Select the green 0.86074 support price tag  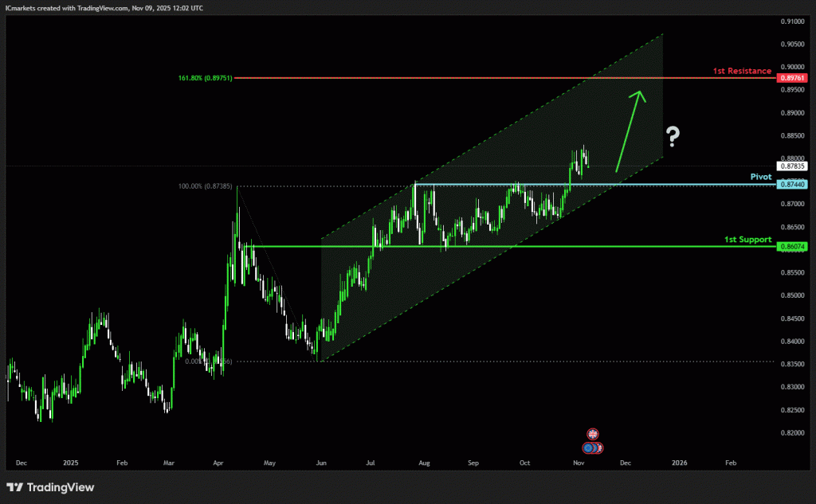(793, 247)
